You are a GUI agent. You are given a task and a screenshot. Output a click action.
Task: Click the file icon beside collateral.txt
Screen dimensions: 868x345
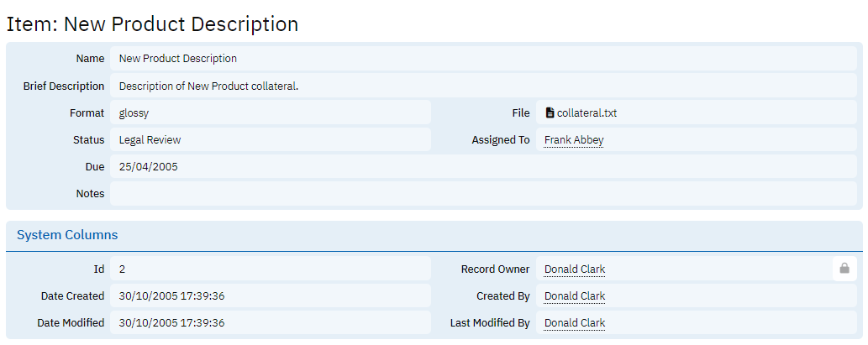pyautogui.click(x=550, y=113)
